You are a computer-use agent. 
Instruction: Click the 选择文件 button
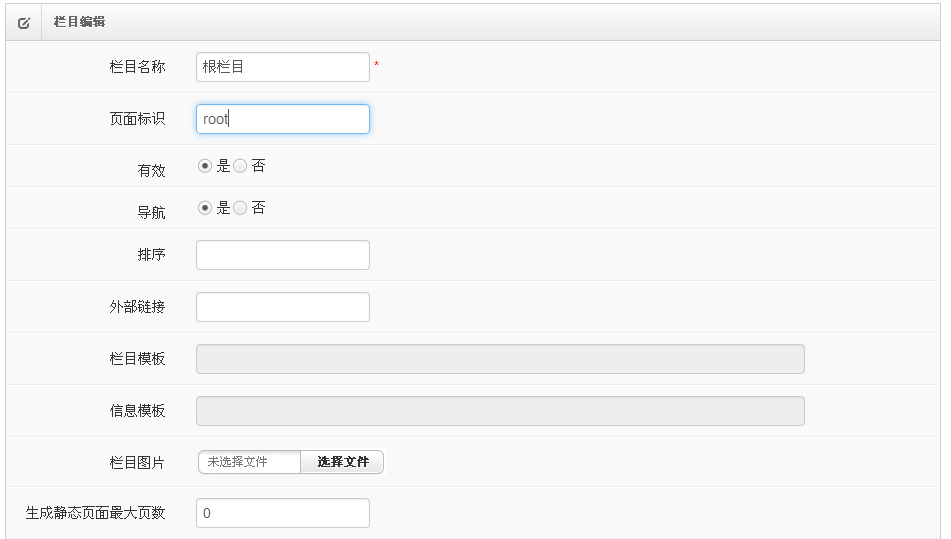(x=343, y=462)
